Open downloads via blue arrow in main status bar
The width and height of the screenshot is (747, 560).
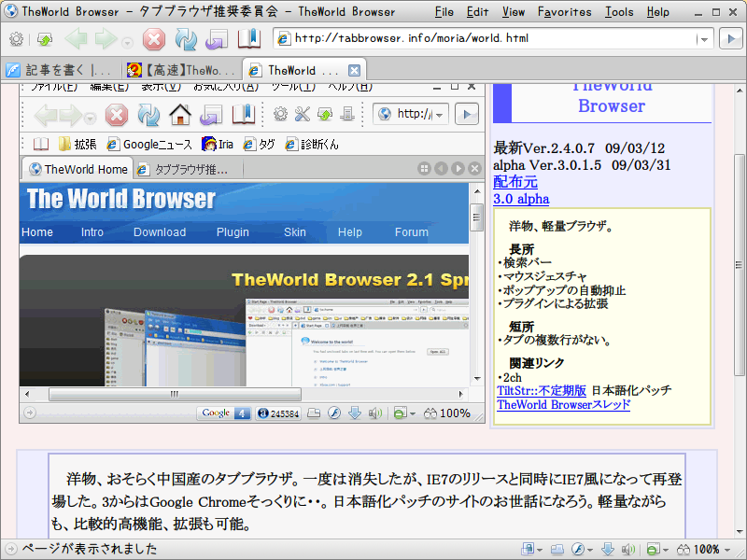608,549
